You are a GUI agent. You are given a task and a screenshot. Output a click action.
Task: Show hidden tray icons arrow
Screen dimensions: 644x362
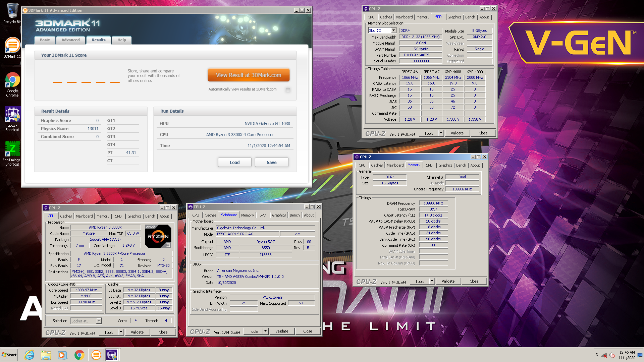click(x=597, y=355)
